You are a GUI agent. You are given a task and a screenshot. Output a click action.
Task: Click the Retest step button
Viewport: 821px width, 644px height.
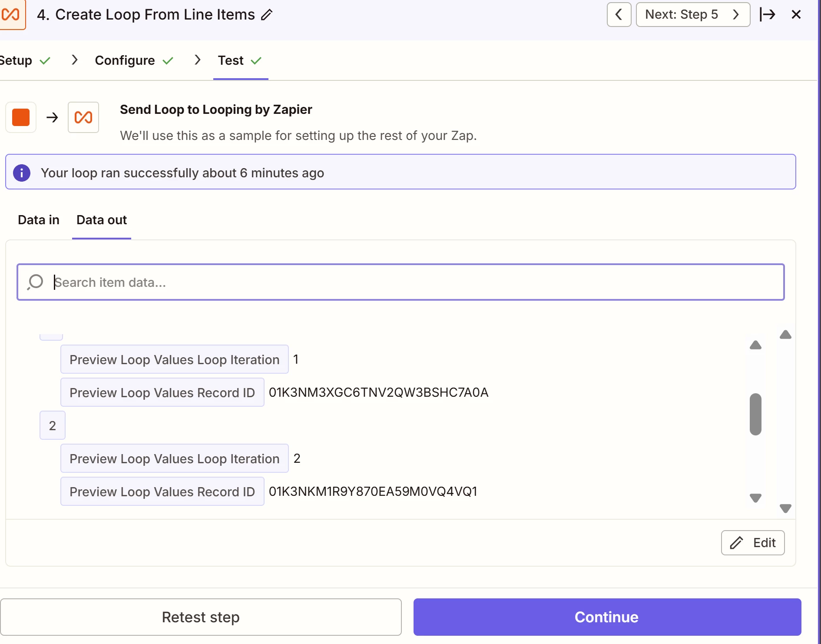201,617
